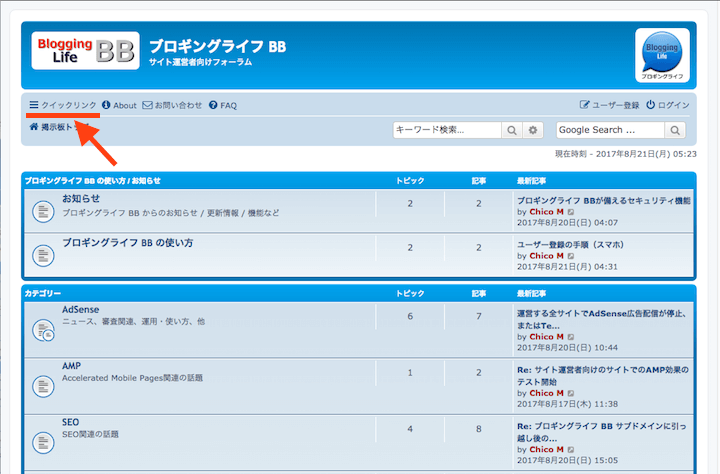Click the Google Search magnifier button
Viewport: 720px width, 474px height.
[x=675, y=130]
